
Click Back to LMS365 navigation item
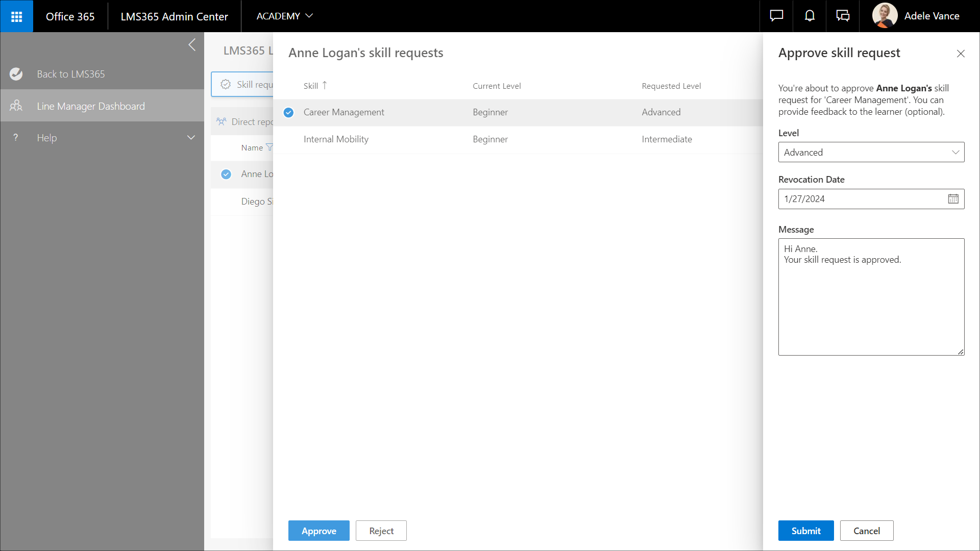point(70,74)
